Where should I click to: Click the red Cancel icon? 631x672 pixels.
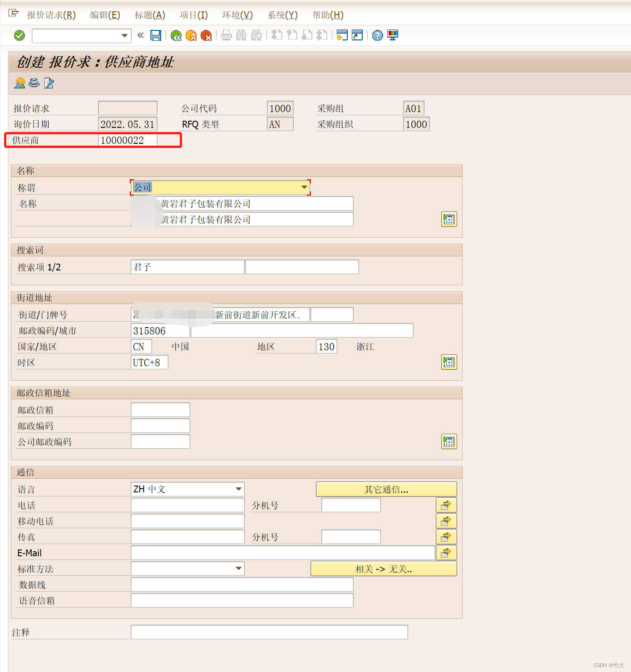(x=206, y=35)
